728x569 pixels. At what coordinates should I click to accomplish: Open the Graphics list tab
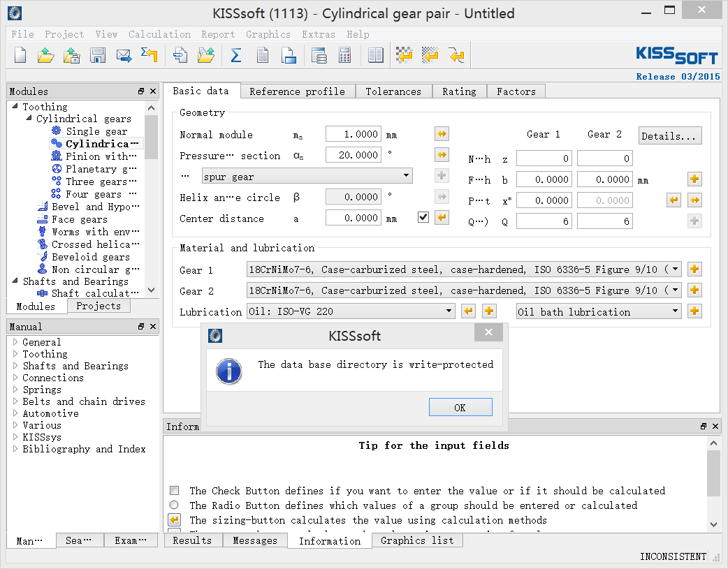[x=417, y=540]
